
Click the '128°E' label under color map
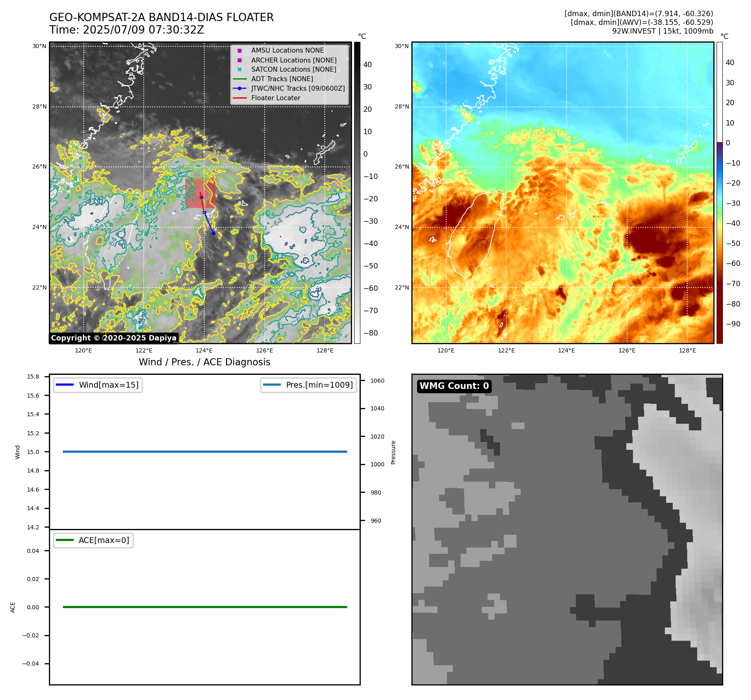[x=688, y=350]
